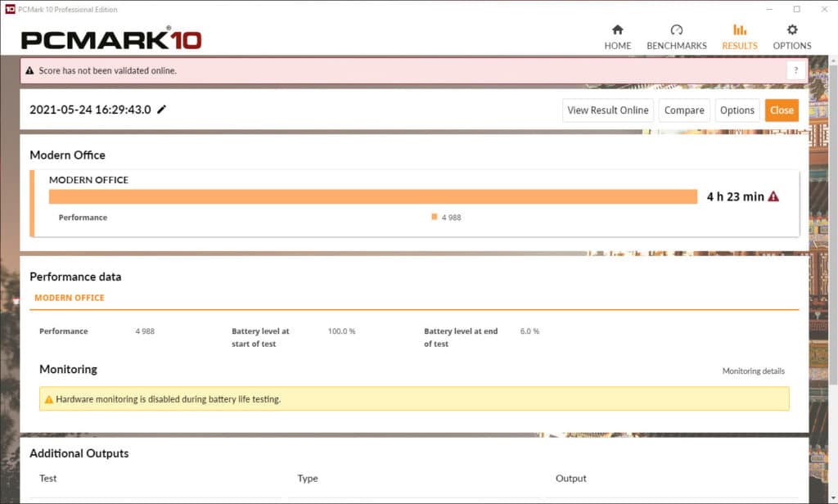
Task: Minimize the PCMark 10 window
Action: click(x=769, y=9)
